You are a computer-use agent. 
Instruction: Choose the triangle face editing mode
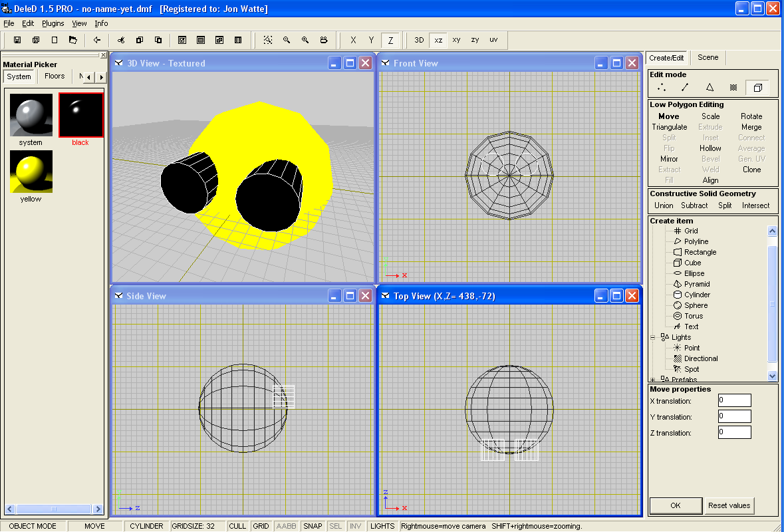click(710, 87)
